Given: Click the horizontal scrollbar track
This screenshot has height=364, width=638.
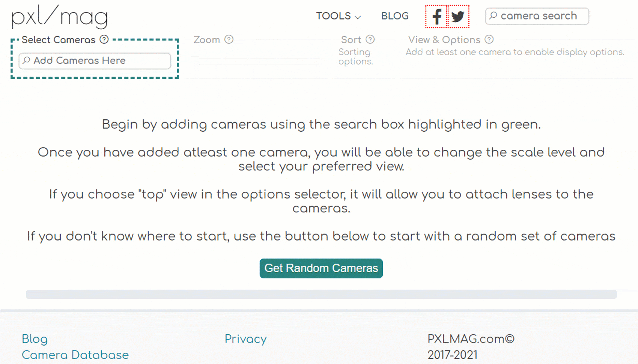Looking at the screenshot, I should [x=321, y=294].
